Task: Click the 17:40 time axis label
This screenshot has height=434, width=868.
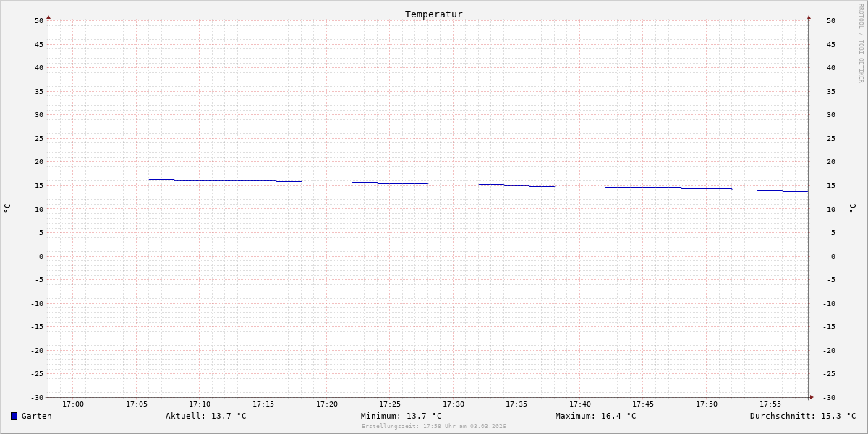Action: 580,404
